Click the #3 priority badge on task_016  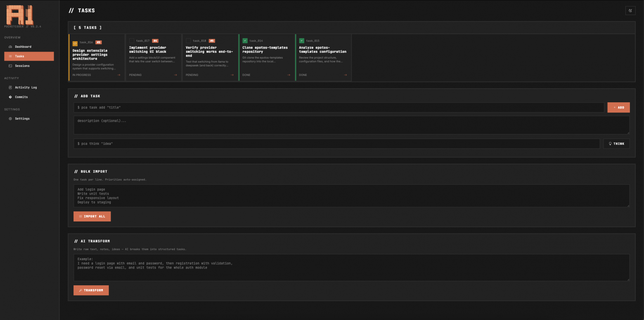pos(99,42)
